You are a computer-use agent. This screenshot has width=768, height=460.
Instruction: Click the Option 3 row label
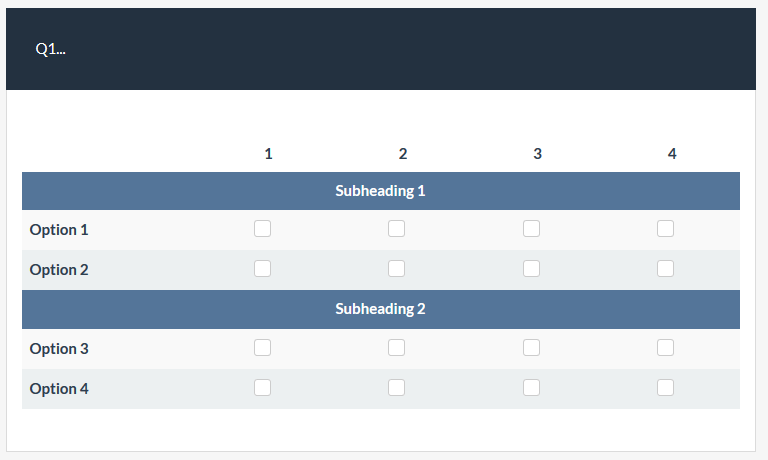[59, 349]
